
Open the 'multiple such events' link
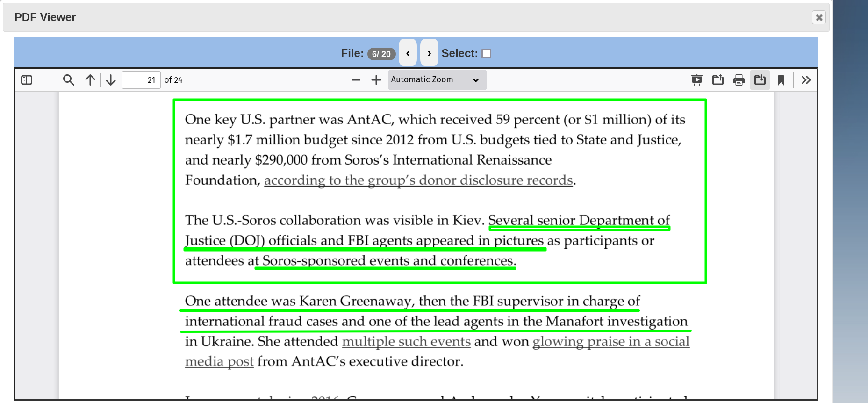(x=406, y=341)
